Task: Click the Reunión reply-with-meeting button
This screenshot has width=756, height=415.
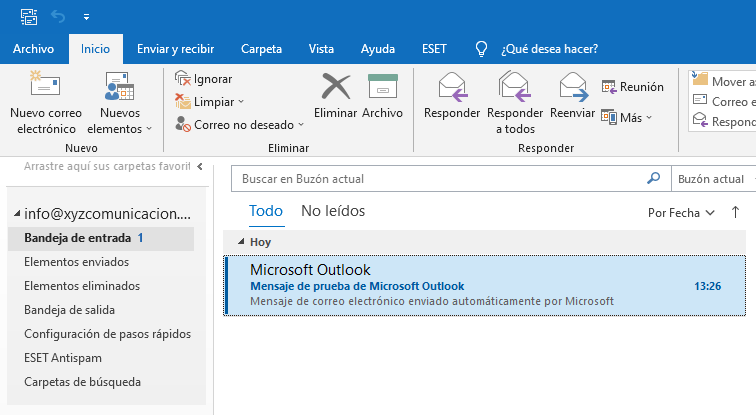Action: [633, 87]
